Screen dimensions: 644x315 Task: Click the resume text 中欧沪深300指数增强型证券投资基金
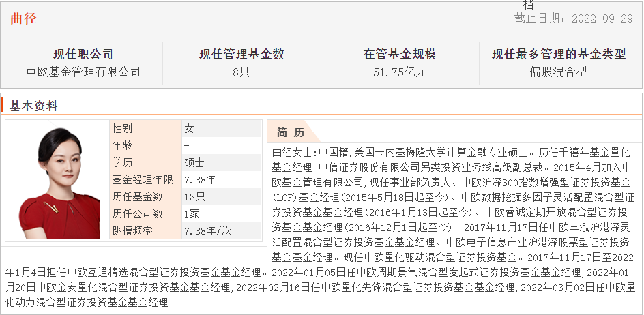546,182
